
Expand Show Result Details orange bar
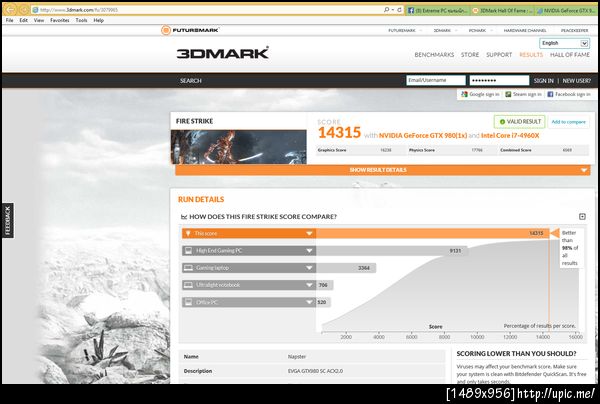tap(383, 170)
